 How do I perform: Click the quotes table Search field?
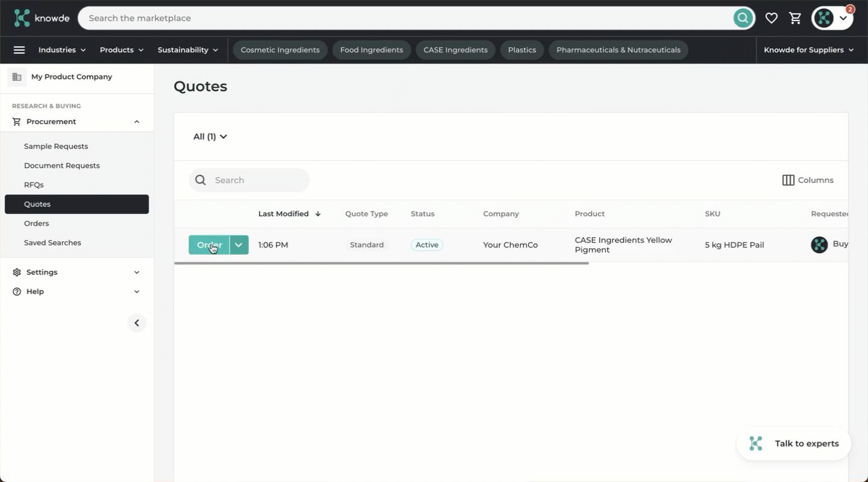coord(249,180)
